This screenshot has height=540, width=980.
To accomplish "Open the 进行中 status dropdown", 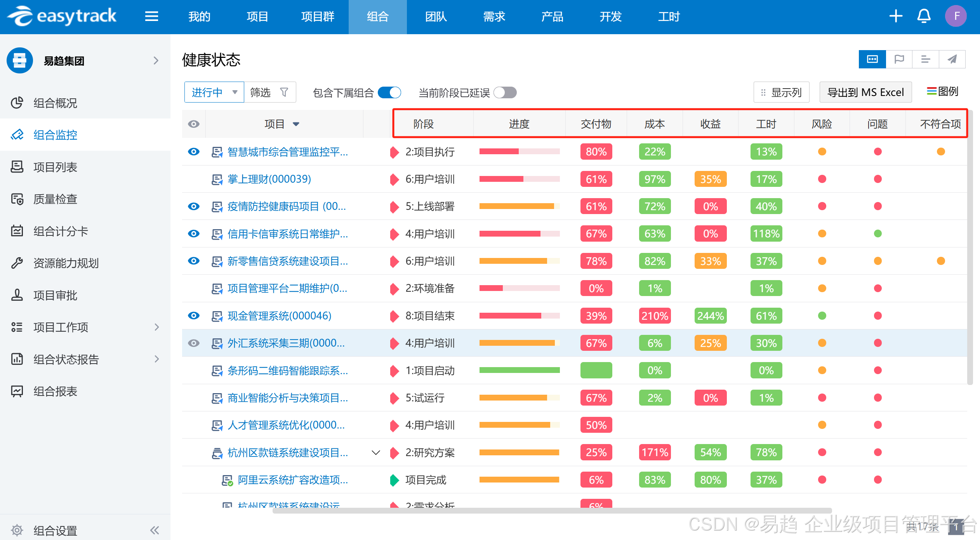I will (214, 92).
